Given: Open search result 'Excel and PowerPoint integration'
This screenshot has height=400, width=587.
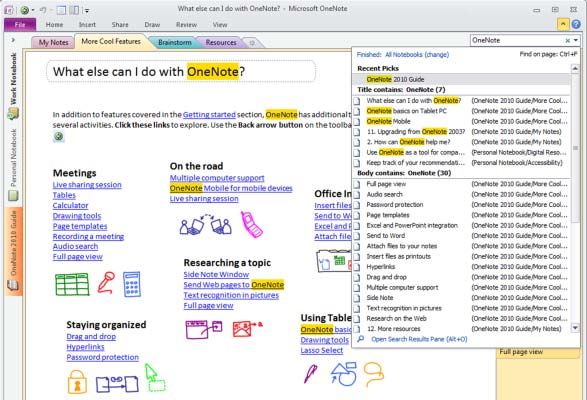Looking at the screenshot, I should click(461, 225).
